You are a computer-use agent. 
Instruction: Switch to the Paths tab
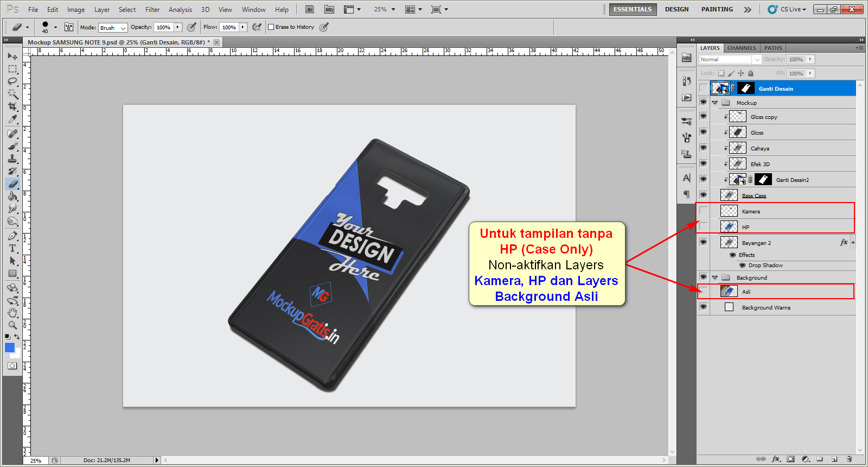[773, 48]
